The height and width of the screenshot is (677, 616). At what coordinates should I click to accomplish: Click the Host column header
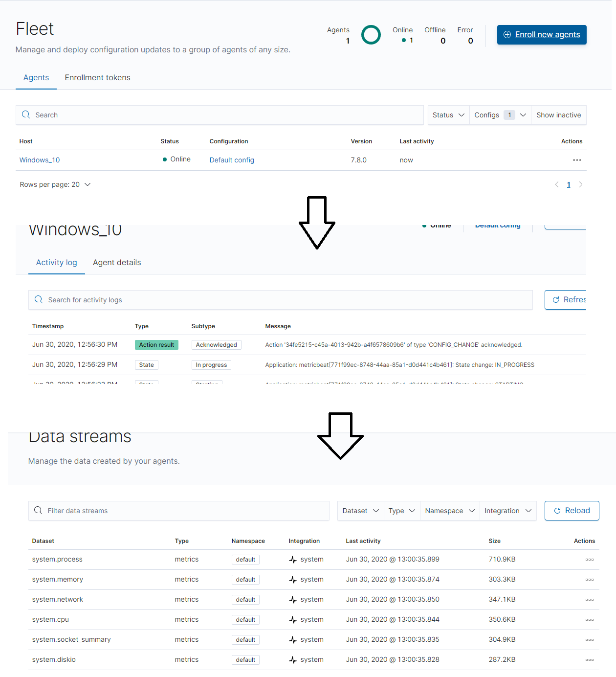click(x=26, y=141)
